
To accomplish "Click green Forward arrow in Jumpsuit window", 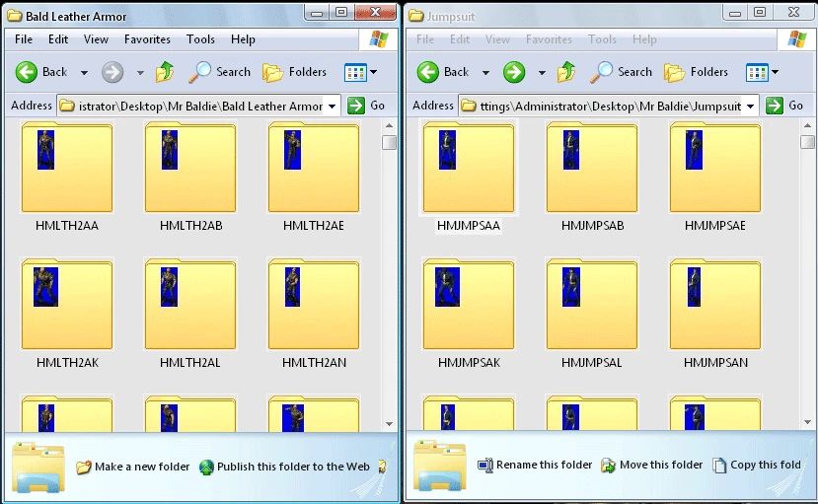I will 514,72.
